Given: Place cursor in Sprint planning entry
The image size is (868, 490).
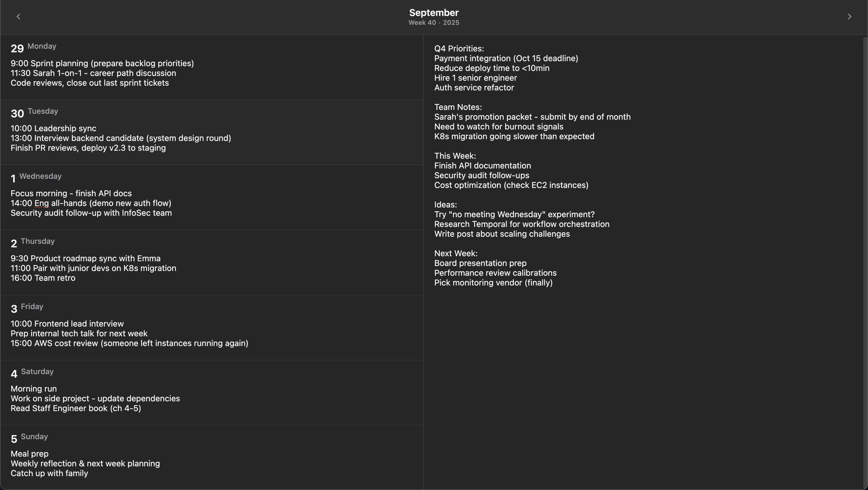Looking at the screenshot, I should pyautogui.click(x=102, y=64).
